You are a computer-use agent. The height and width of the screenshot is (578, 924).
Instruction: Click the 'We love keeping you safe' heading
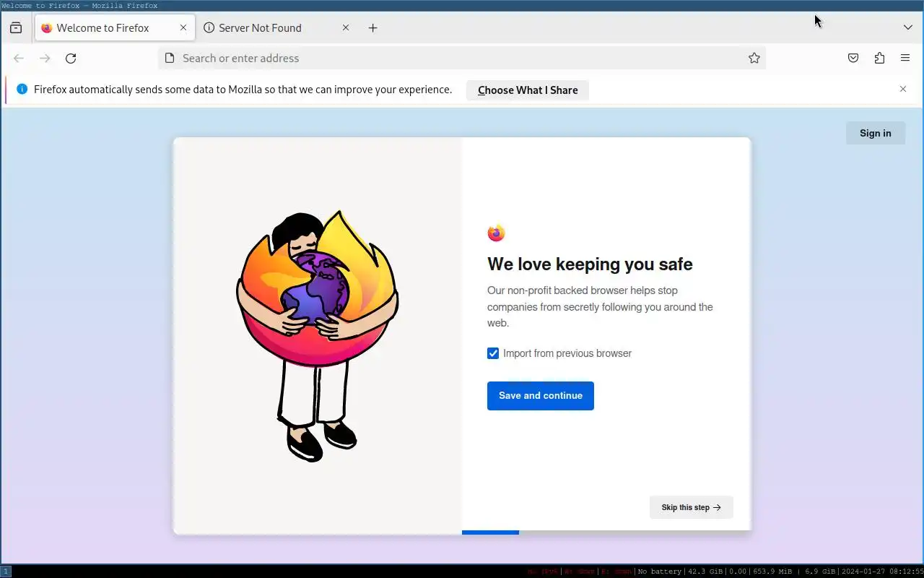590,264
